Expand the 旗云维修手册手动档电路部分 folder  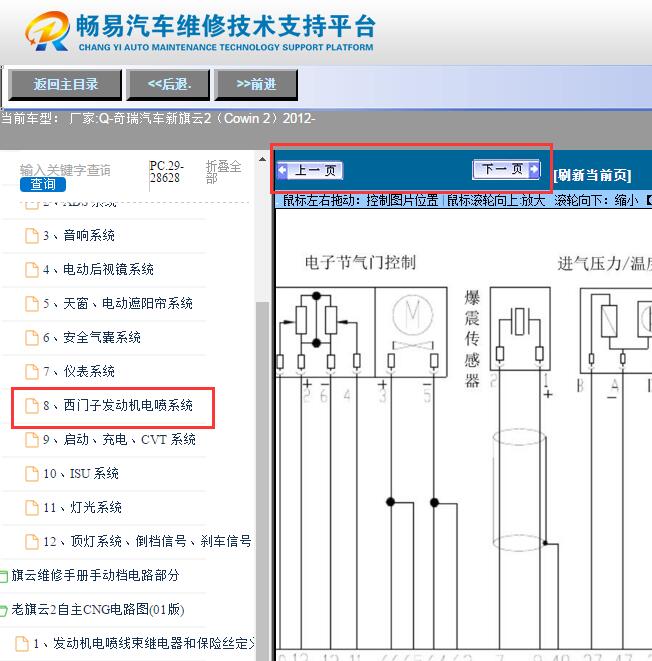coord(95,575)
